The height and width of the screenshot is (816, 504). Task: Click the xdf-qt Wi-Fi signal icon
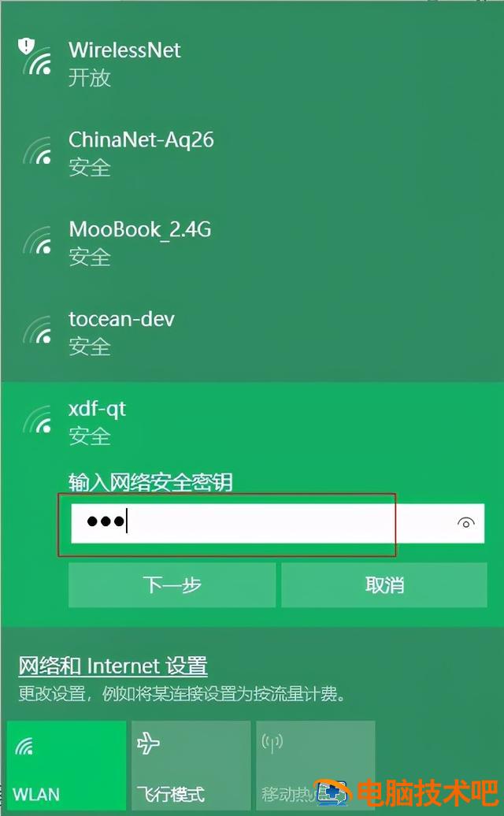click(38, 420)
